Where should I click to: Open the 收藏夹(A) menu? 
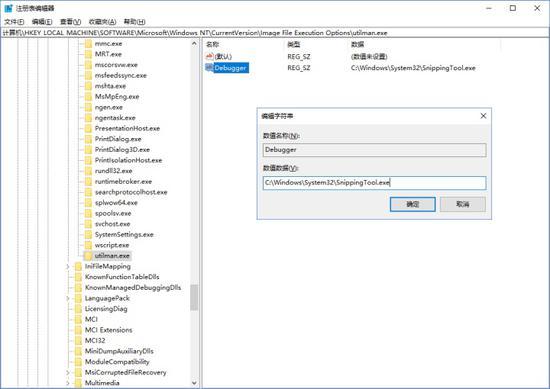point(102,22)
